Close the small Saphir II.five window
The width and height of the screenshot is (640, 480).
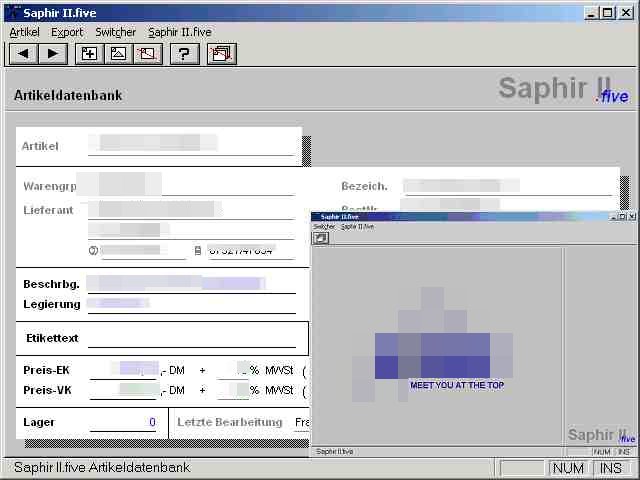point(632,216)
